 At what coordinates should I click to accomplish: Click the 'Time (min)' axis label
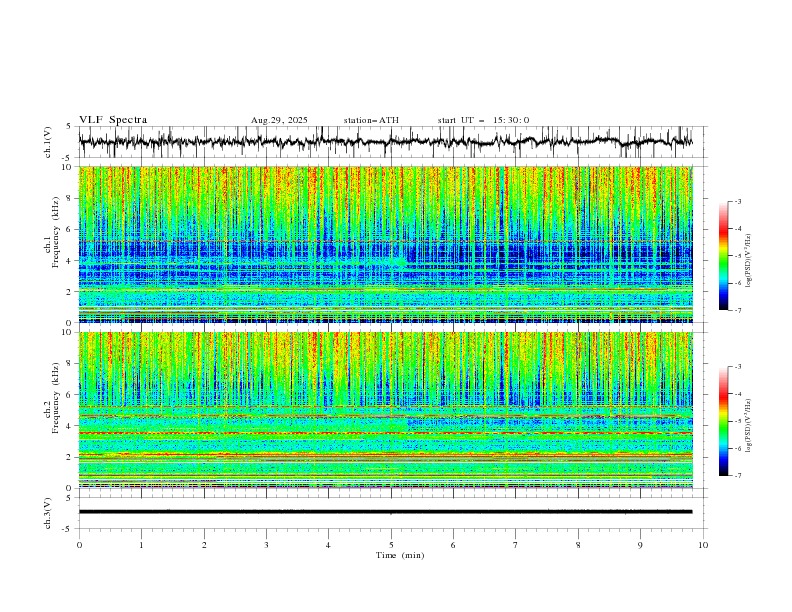[400, 555]
